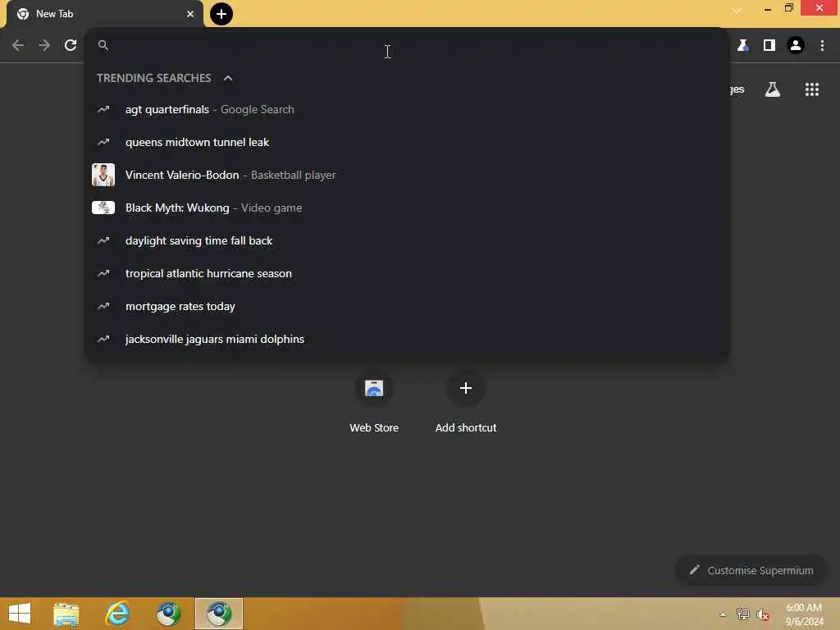This screenshot has width=840, height=630.
Task: Open the Search Labs flask icon on page
Action: [x=773, y=89]
